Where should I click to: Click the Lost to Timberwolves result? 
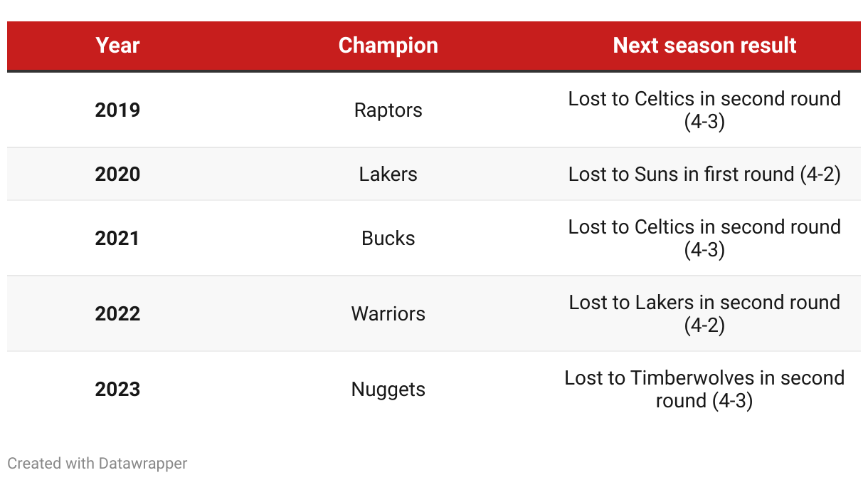pyautogui.click(x=704, y=390)
